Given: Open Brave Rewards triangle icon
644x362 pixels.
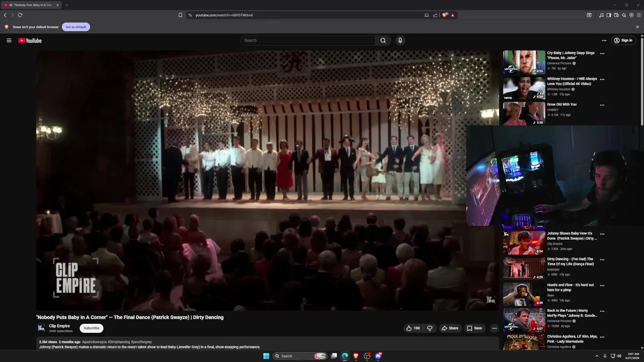Looking at the screenshot, I should click(x=452, y=15).
